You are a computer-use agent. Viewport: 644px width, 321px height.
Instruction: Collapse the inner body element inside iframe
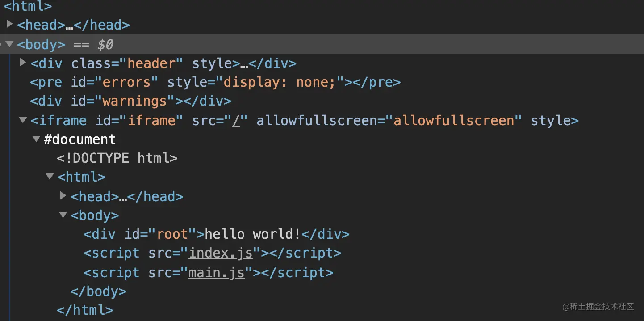tap(63, 215)
